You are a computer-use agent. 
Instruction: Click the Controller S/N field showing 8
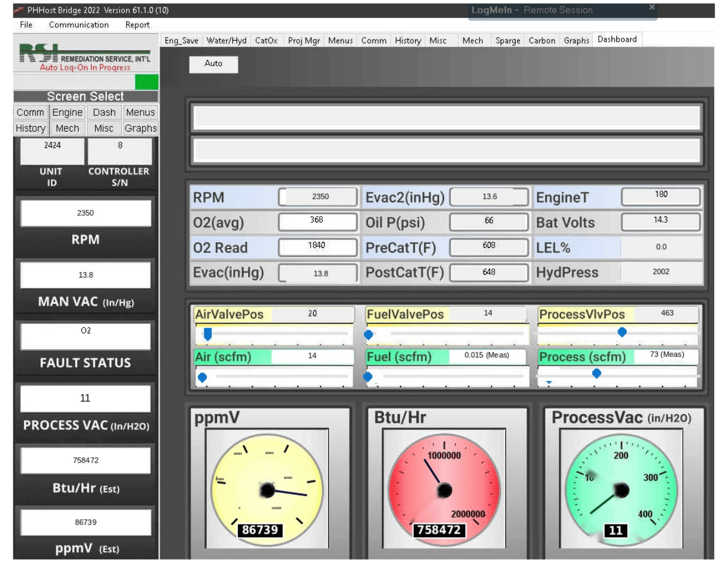tap(120, 151)
